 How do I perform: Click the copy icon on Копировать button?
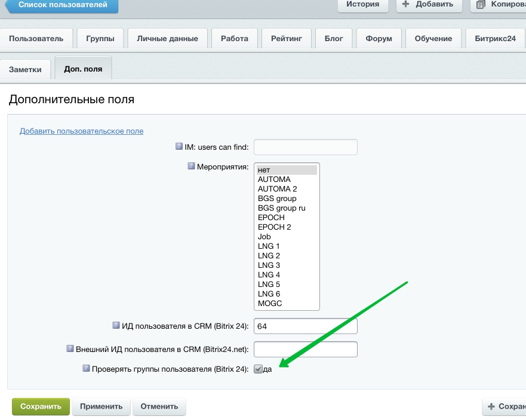pos(480,4)
